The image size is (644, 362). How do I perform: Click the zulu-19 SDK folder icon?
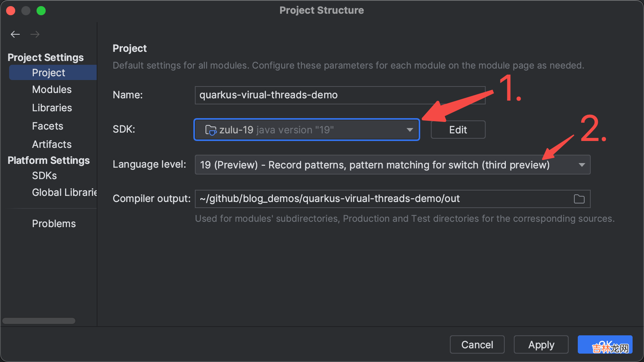210,130
